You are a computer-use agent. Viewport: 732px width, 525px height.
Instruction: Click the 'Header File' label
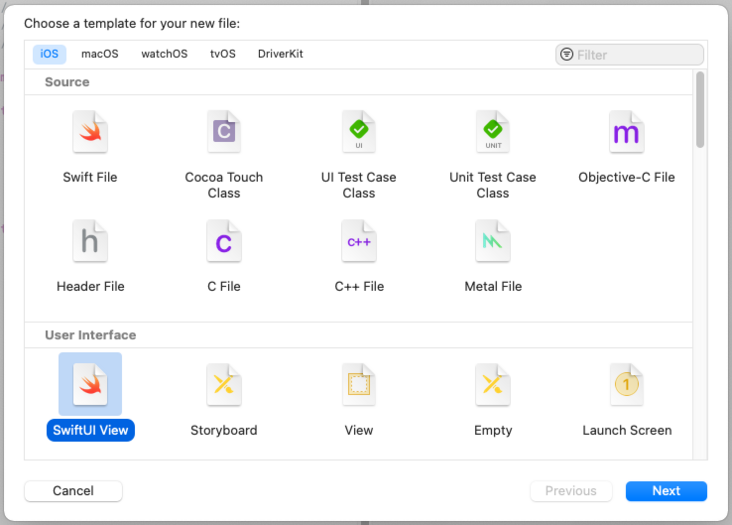point(91,287)
